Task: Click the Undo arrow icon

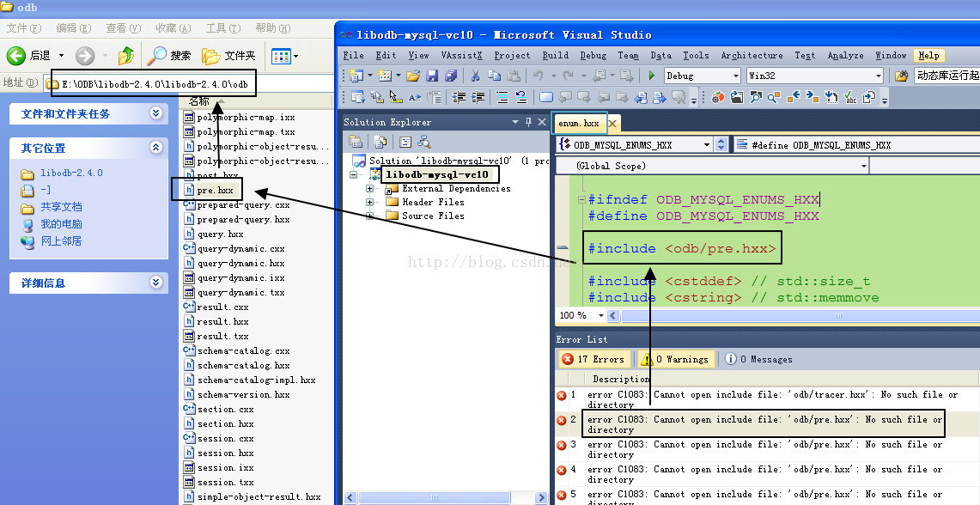Action: pos(538,76)
